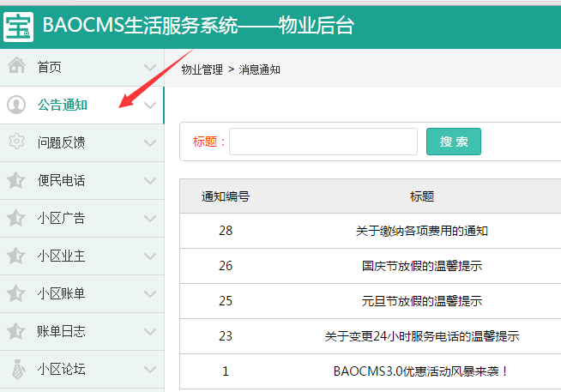Click the 标题 column header
The image size is (561, 392).
(422, 196)
